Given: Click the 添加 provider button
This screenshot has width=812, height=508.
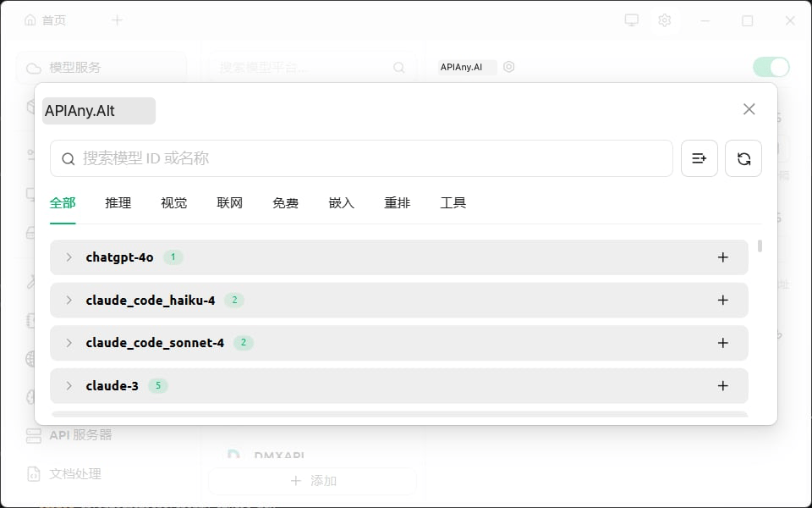Looking at the screenshot, I should (313, 481).
